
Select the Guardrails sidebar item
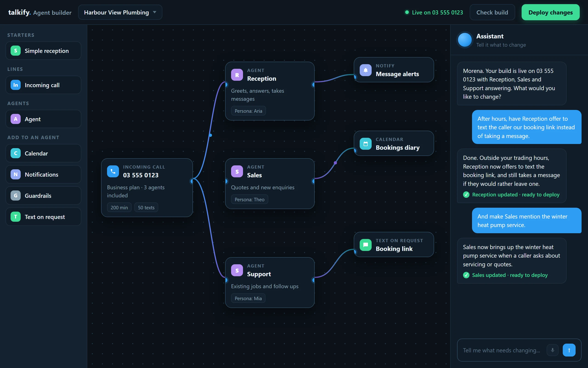click(x=43, y=196)
